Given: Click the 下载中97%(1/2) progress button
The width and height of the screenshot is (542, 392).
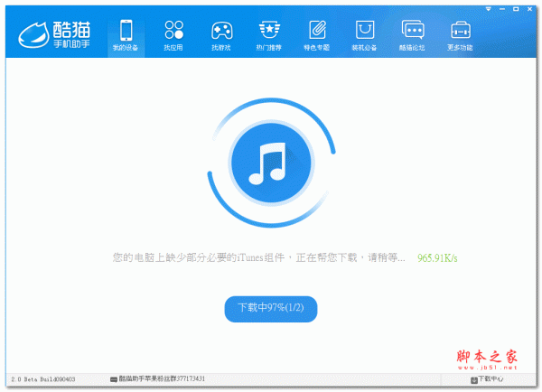Looking at the screenshot, I should point(271,309).
